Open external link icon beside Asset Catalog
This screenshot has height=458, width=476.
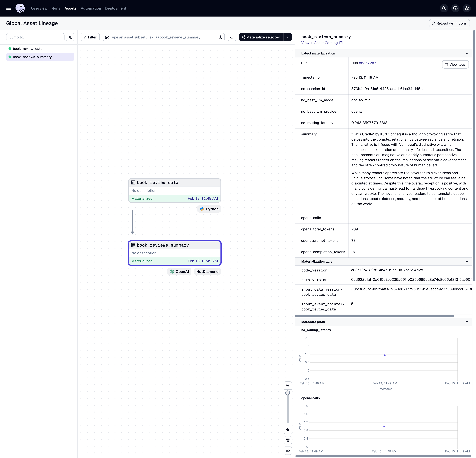point(341,43)
